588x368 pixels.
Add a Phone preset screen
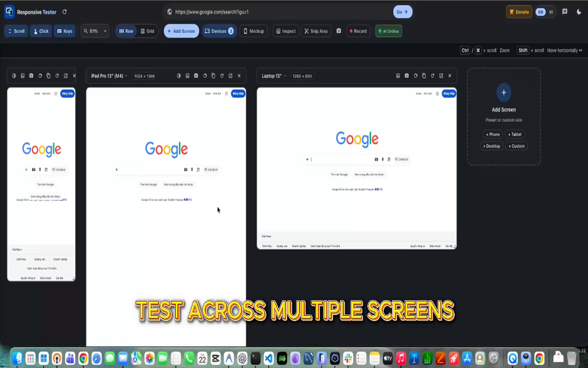492,134
